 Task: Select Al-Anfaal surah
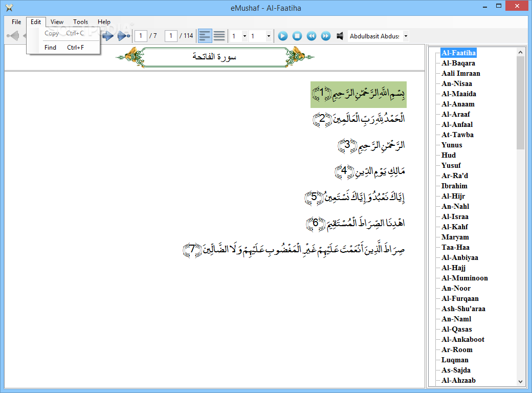457,124
